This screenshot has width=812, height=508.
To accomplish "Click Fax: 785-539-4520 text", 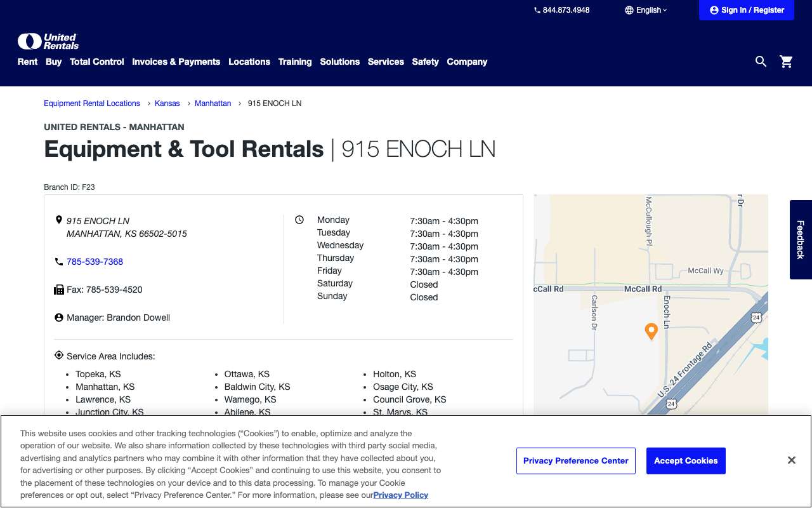I will (x=104, y=290).
